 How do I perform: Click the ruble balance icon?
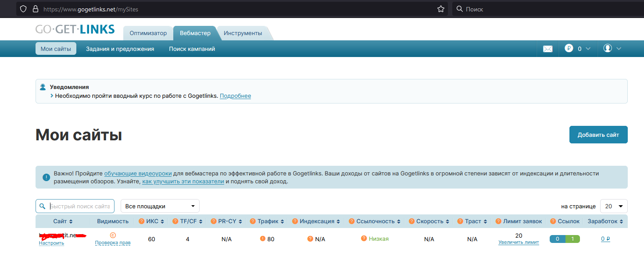coord(569,49)
